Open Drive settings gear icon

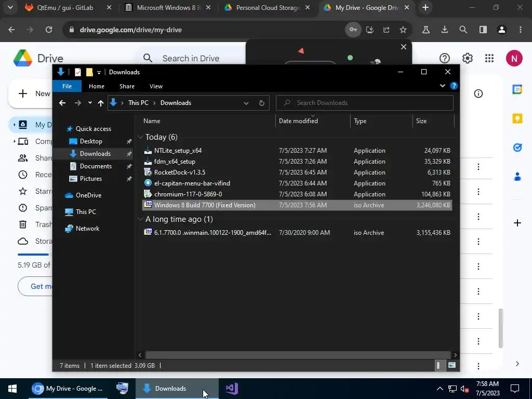[468, 58]
